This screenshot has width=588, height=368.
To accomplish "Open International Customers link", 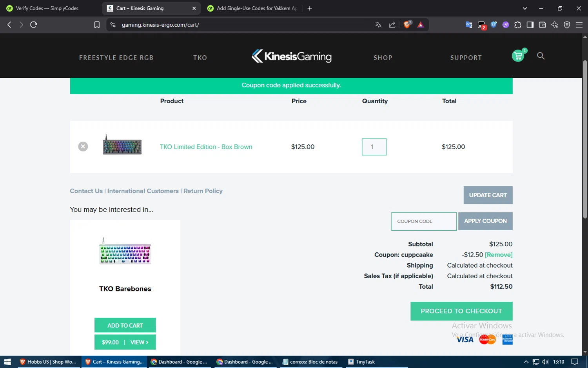I will [143, 191].
